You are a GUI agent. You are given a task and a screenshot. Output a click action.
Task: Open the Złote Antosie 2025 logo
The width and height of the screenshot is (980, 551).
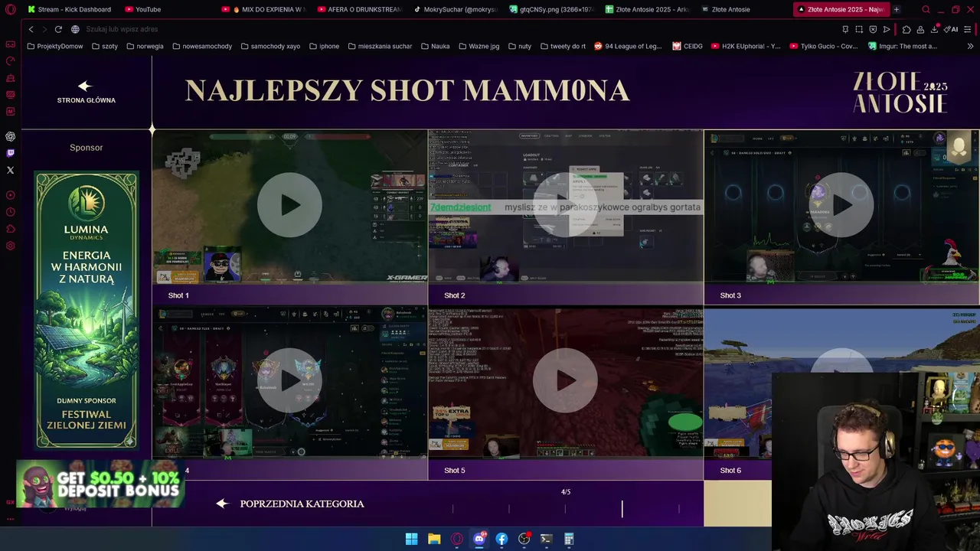click(900, 93)
